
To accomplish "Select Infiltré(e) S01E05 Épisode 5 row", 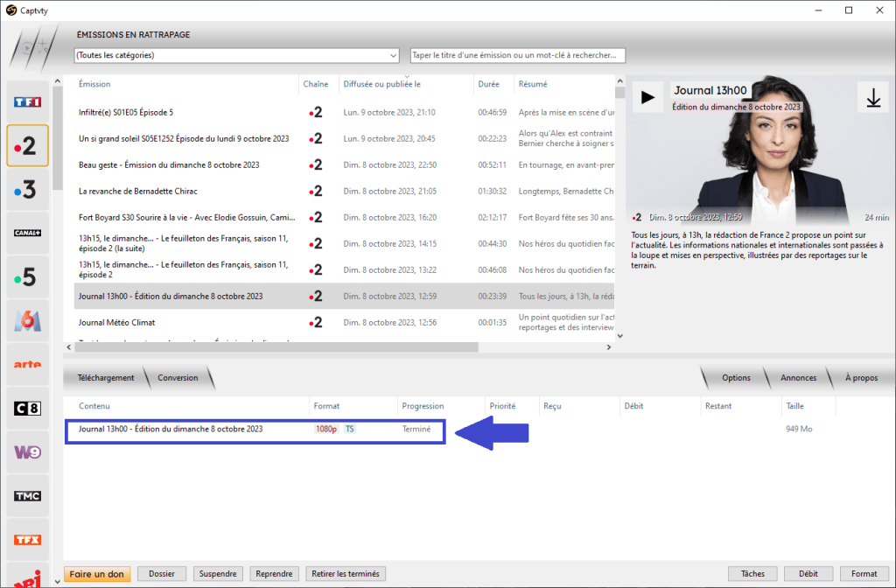I will (x=344, y=113).
